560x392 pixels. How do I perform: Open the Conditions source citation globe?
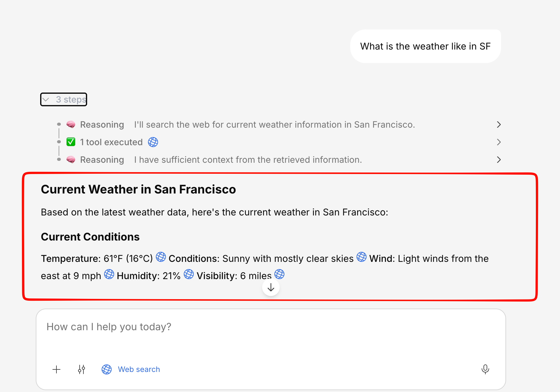pyautogui.click(x=362, y=257)
